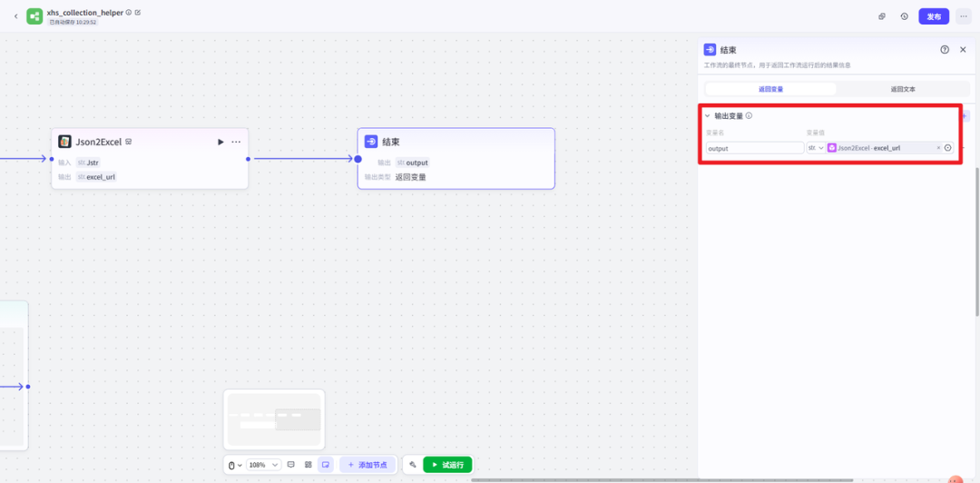Click the output variable name field

click(754, 148)
